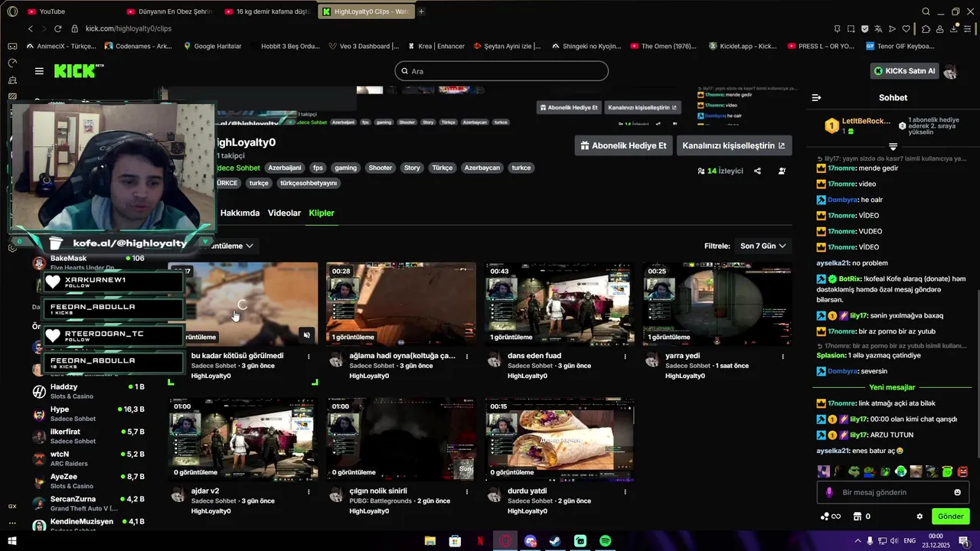Send message with Gönder button

(950, 517)
